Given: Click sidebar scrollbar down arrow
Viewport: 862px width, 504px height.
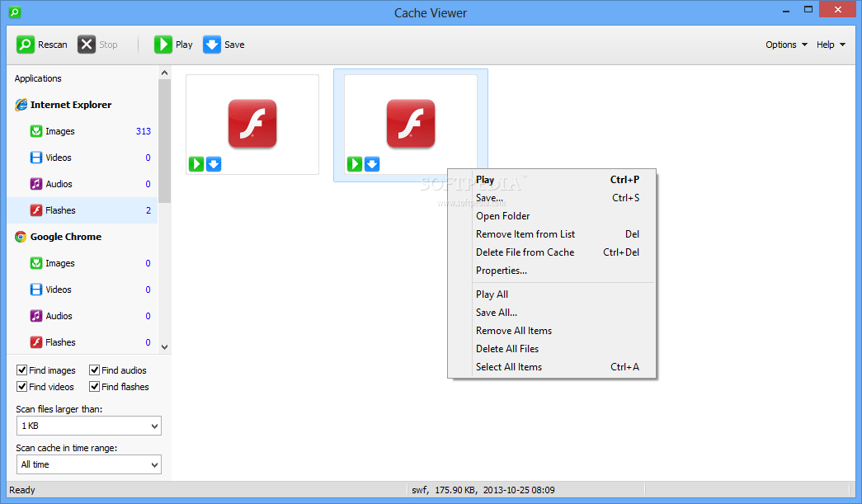Looking at the screenshot, I should pyautogui.click(x=164, y=346).
